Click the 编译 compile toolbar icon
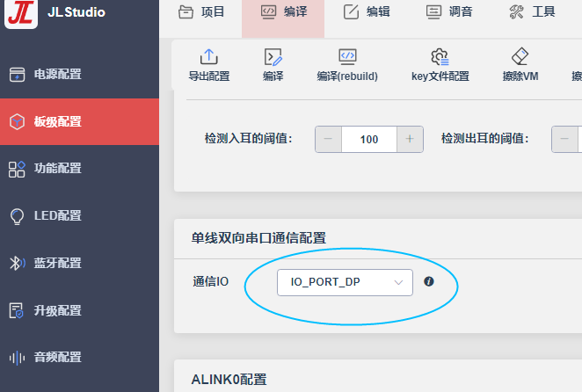 (x=273, y=57)
